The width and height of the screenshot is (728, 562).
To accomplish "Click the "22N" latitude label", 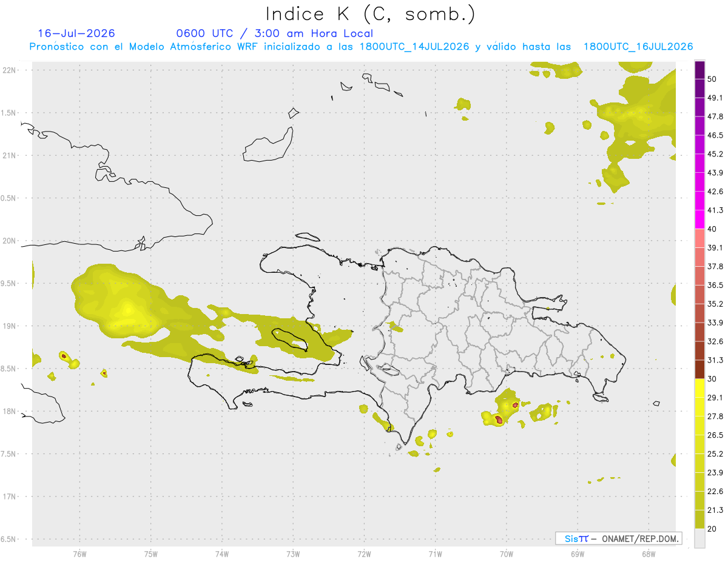I will 10,70.
